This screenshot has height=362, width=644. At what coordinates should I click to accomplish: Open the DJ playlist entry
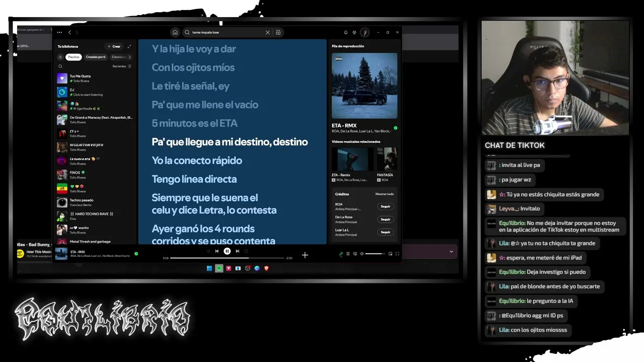coord(95,92)
